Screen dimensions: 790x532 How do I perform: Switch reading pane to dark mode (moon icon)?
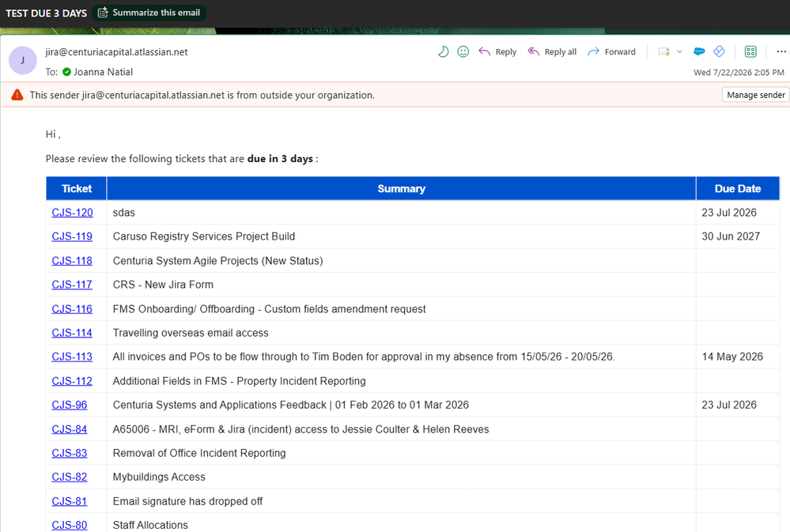(x=444, y=51)
